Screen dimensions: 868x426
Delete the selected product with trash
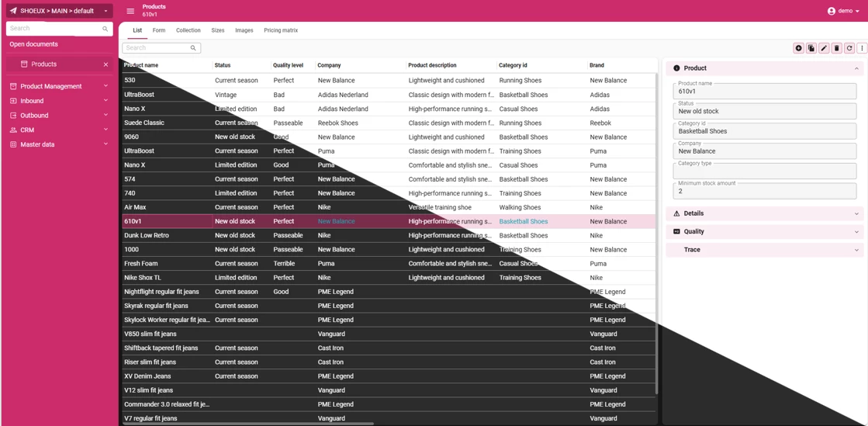[836, 48]
